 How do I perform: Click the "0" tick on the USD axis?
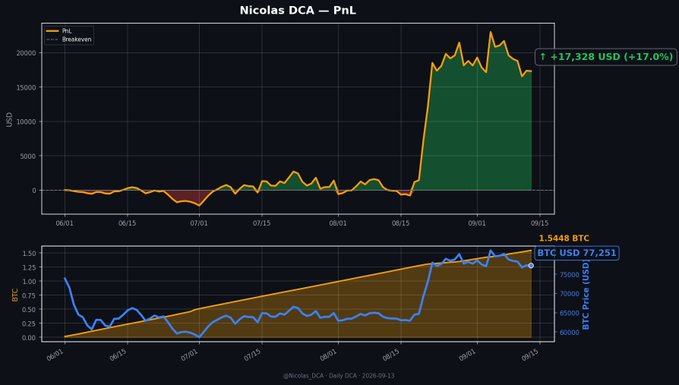pyautogui.click(x=35, y=191)
